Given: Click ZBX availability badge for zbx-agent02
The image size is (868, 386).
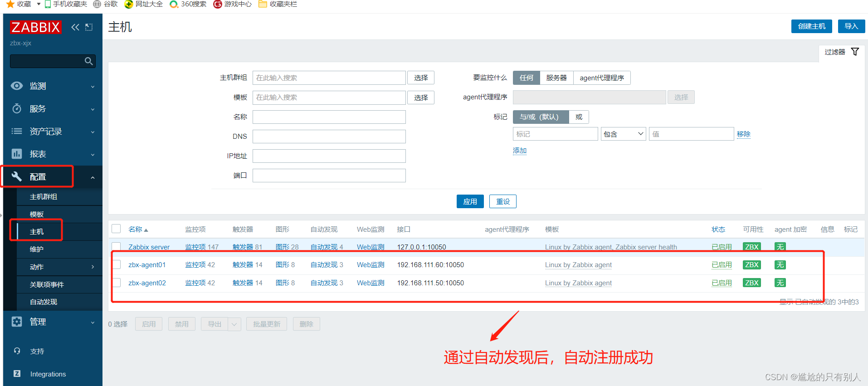Looking at the screenshot, I should 752,283.
